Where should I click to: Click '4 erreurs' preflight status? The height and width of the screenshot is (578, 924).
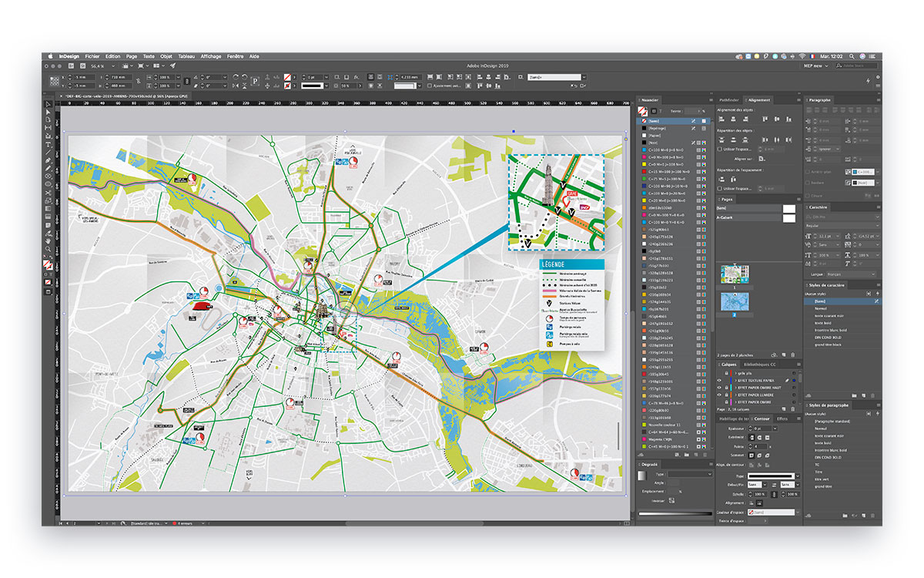coord(187,522)
